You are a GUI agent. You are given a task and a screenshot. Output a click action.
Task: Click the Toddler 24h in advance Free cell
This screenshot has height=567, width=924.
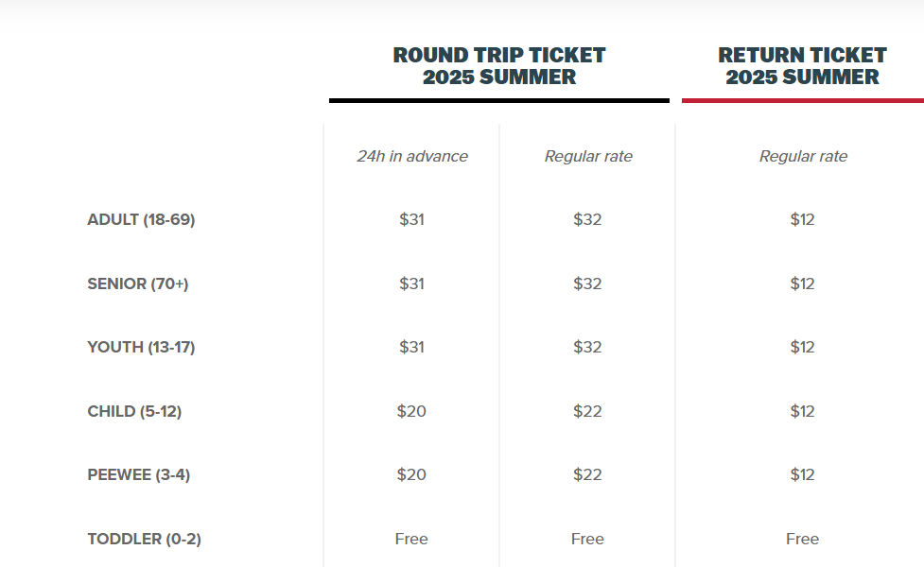[411, 539]
